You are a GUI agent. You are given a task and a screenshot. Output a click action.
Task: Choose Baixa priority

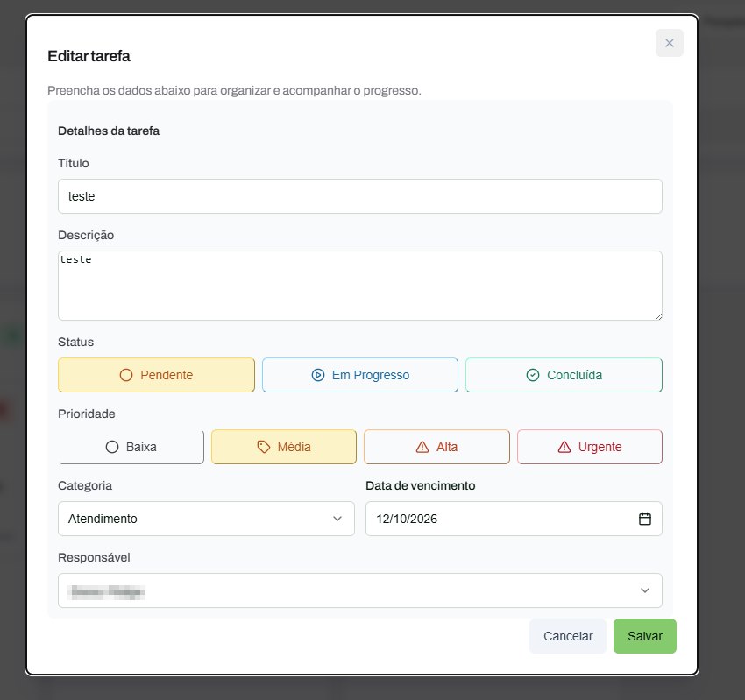pos(131,447)
